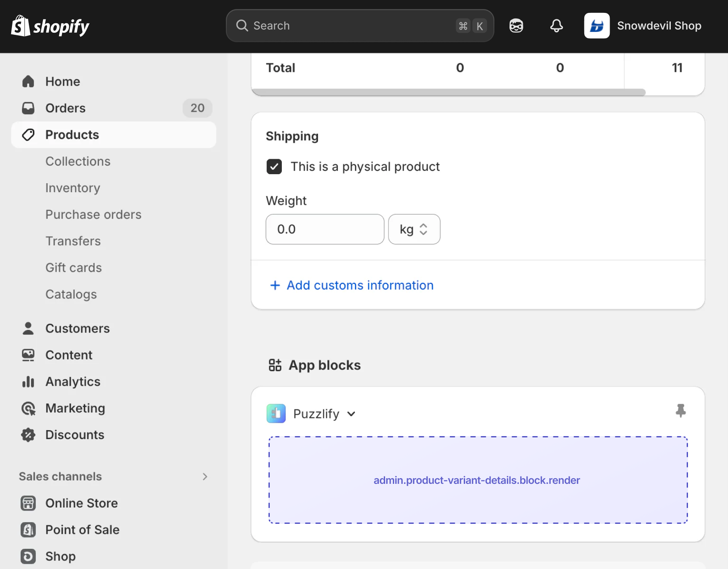
Task: Click the Point of Sale bag icon
Action: (x=28, y=529)
